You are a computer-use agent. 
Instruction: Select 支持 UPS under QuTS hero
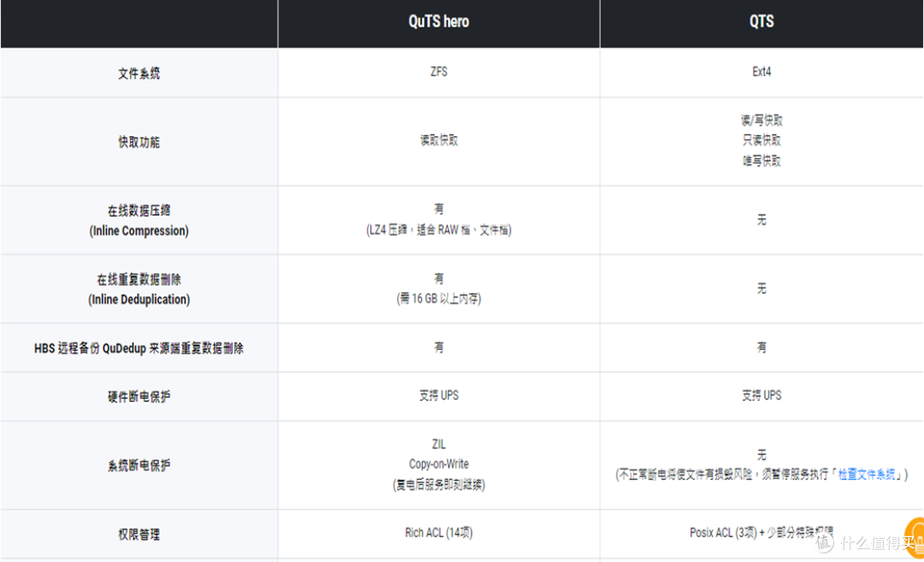(x=438, y=395)
